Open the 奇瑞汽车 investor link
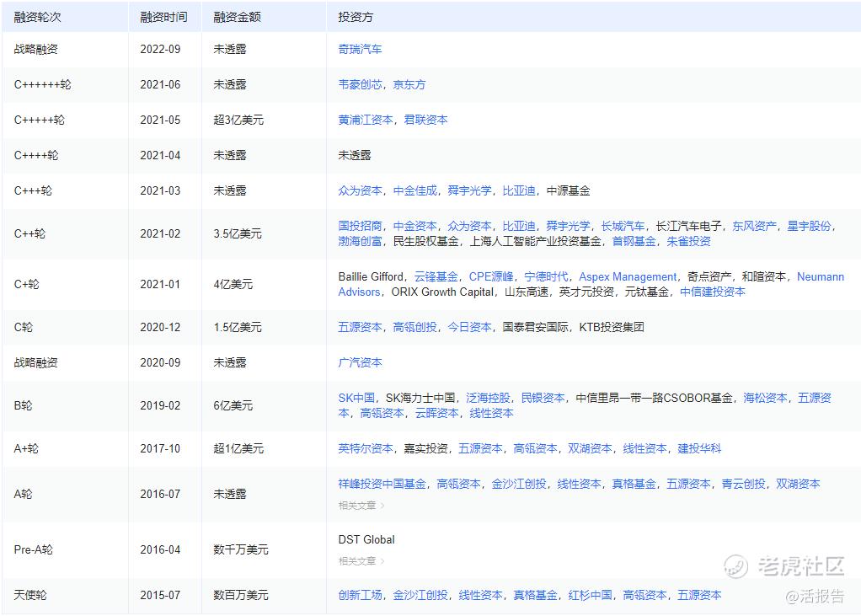The height and width of the screenshot is (616, 861). [360, 49]
